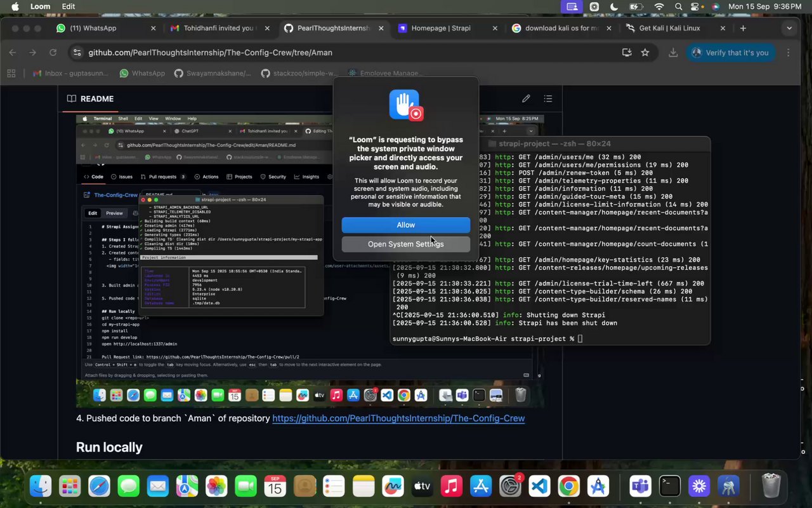The width and height of the screenshot is (812, 508).
Task: Open Visual Studio Code from the Dock
Action: pyautogui.click(x=539, y=486)
